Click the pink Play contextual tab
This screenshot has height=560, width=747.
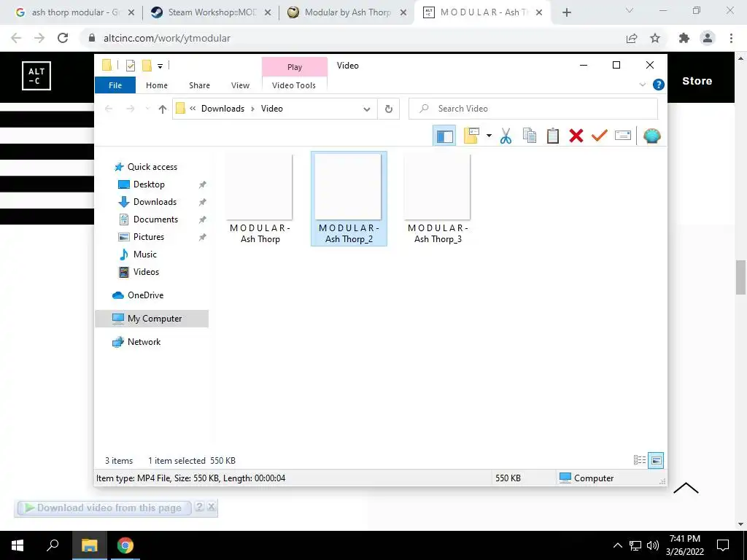point(295,67)
